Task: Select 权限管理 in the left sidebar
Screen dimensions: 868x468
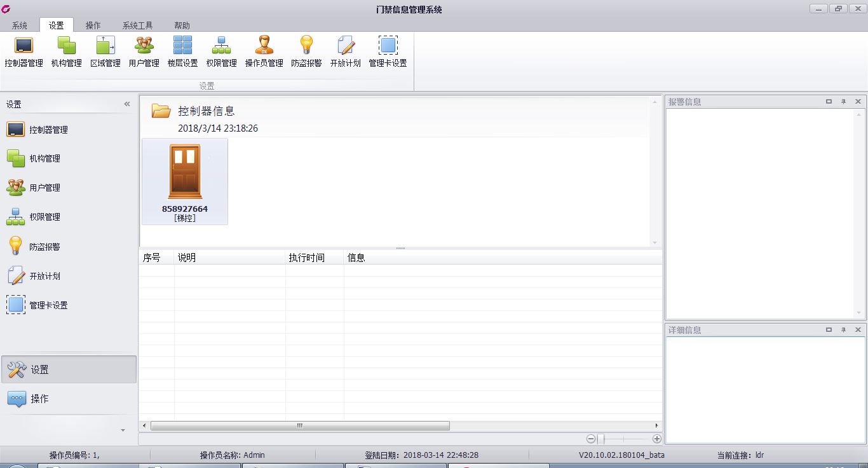Action: click(44, 217)
